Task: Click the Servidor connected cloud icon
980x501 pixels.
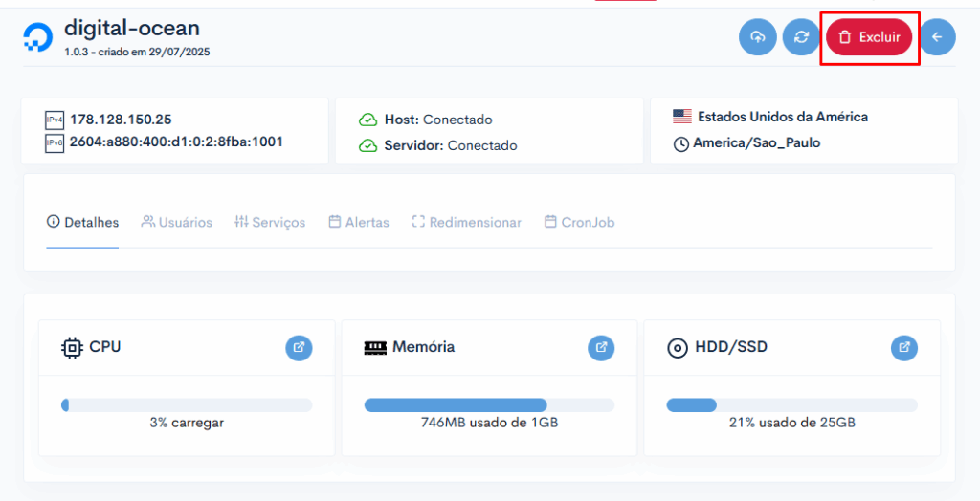Action: pos(367,145)
